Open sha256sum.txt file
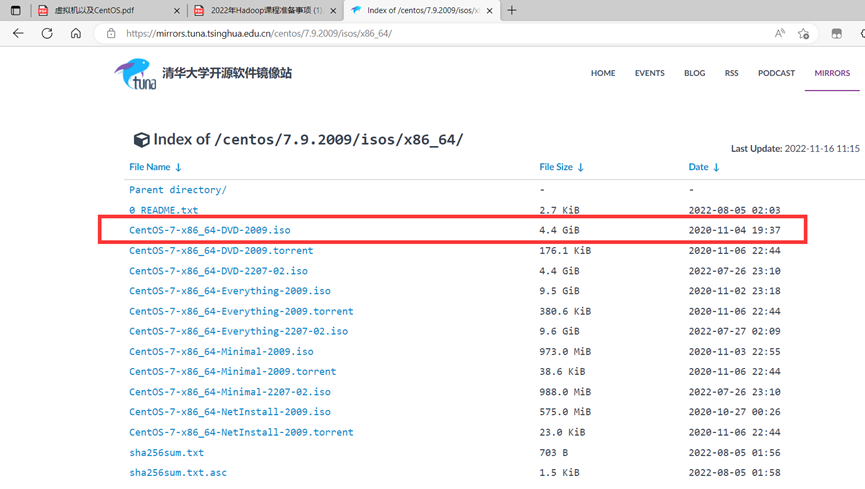 click(167, 453)
